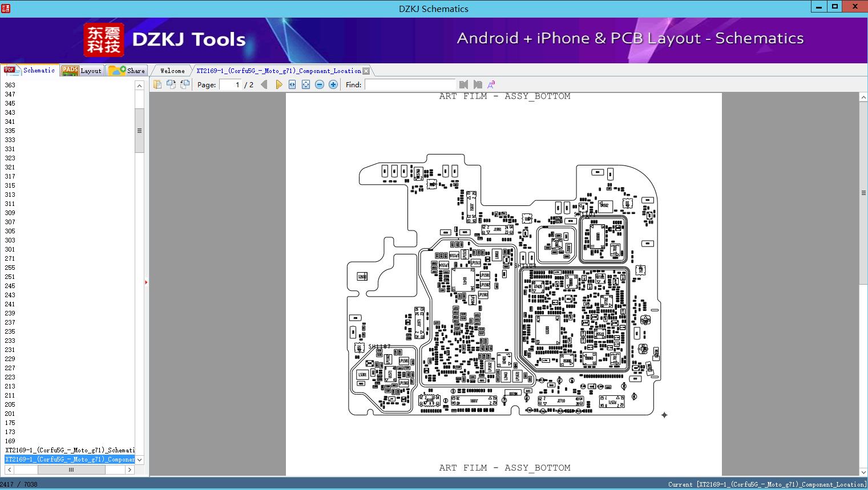Select list item 237

point(10,322)
